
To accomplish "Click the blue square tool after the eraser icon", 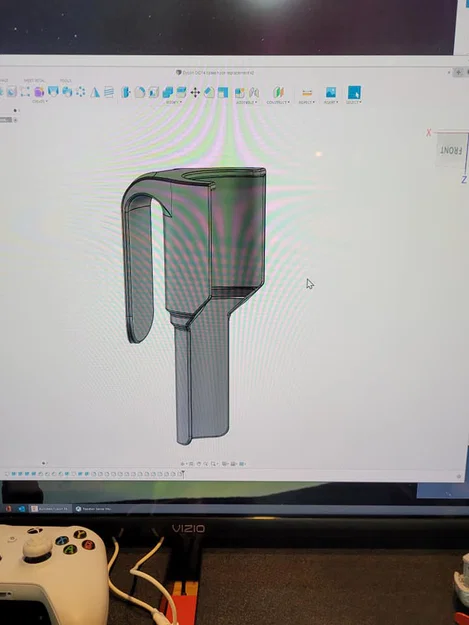I will pos(223,92).
